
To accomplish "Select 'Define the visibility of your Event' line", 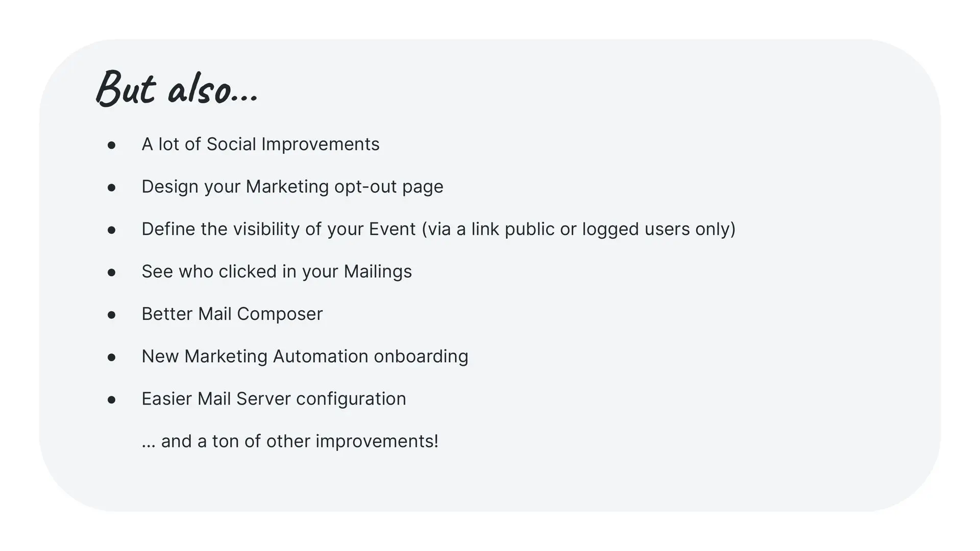I will [x=438, y=229].
